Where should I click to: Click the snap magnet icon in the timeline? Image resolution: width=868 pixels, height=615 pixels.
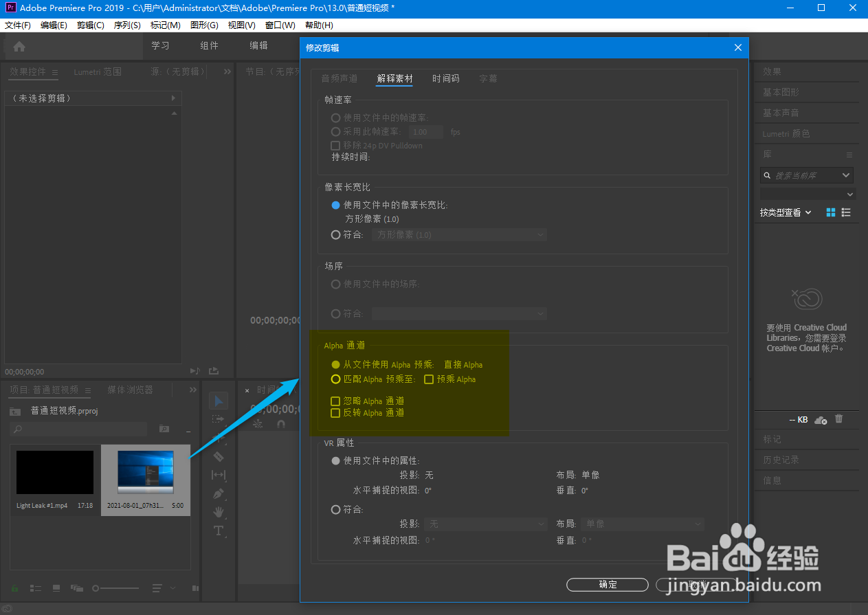(280, 425)
